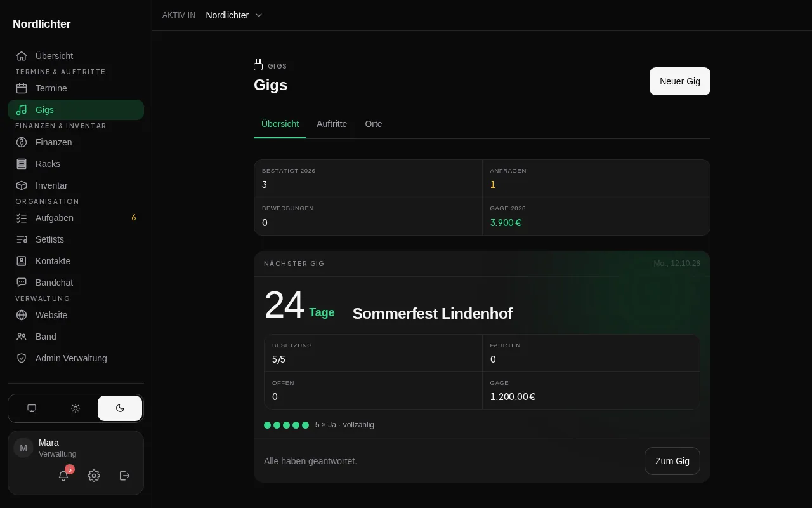Switch to the Auftritte tab
The height and width of the screenshot is (508, 812).
332,124
